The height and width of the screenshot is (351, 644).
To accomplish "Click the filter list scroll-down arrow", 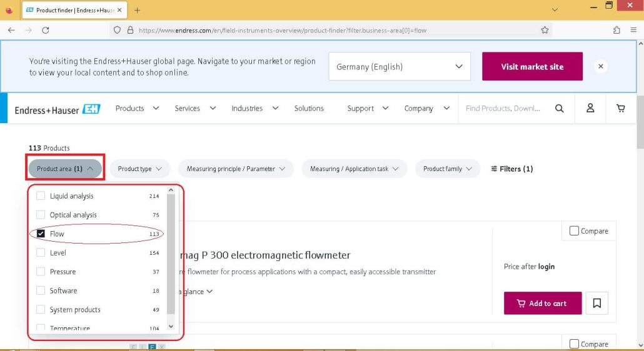I will (171, 327).
